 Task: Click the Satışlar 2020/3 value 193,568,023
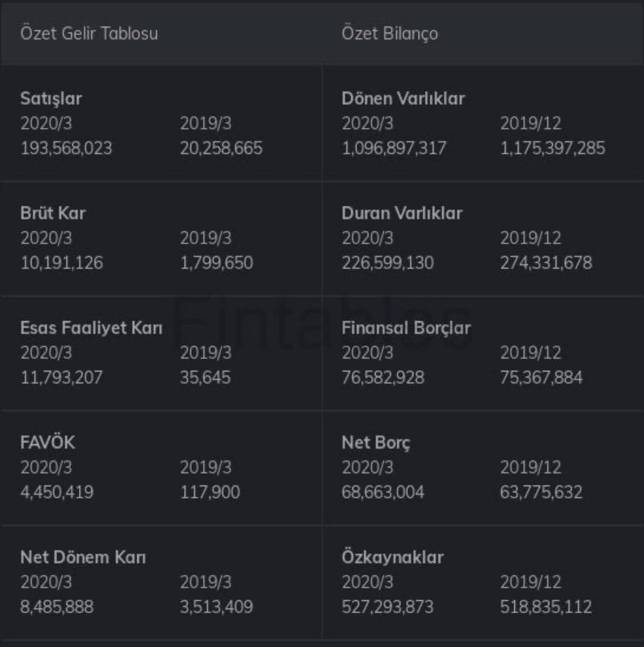click(66, 148)
